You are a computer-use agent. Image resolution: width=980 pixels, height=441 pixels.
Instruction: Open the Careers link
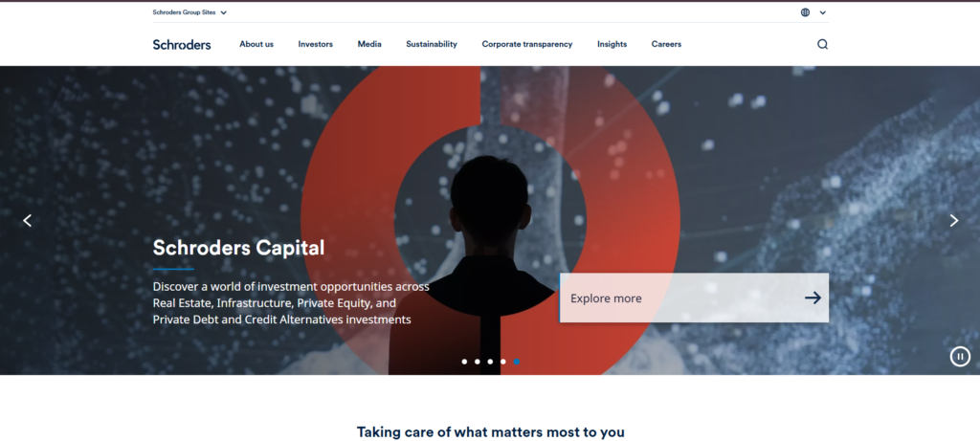[666, 44]
